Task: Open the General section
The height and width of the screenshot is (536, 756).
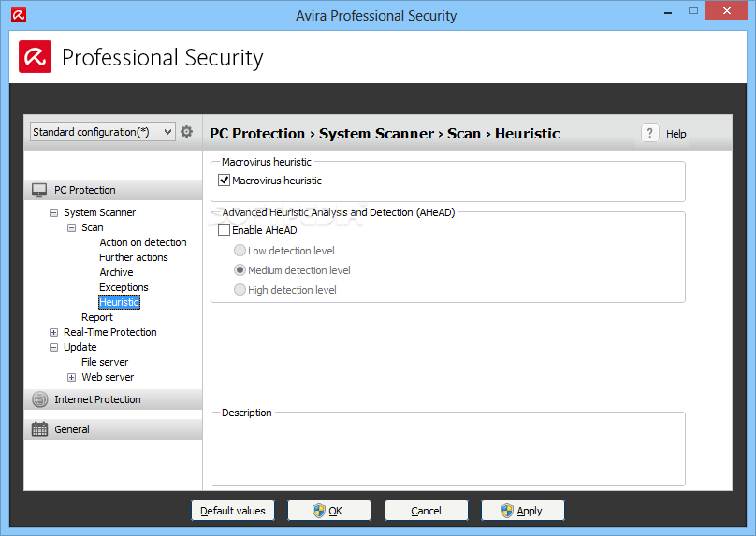Action: coord(113,429)
